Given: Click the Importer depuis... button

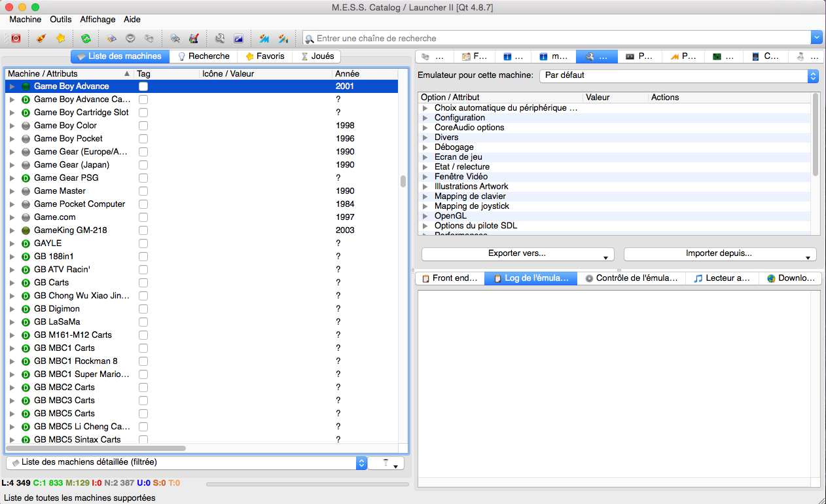Looking at the screenshot, I should pyautogui.click(x=720, y=253).
